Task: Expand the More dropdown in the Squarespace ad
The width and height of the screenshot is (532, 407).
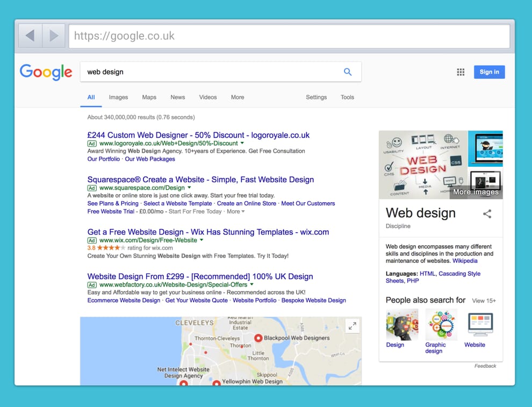Action: [x=235, y=211]
